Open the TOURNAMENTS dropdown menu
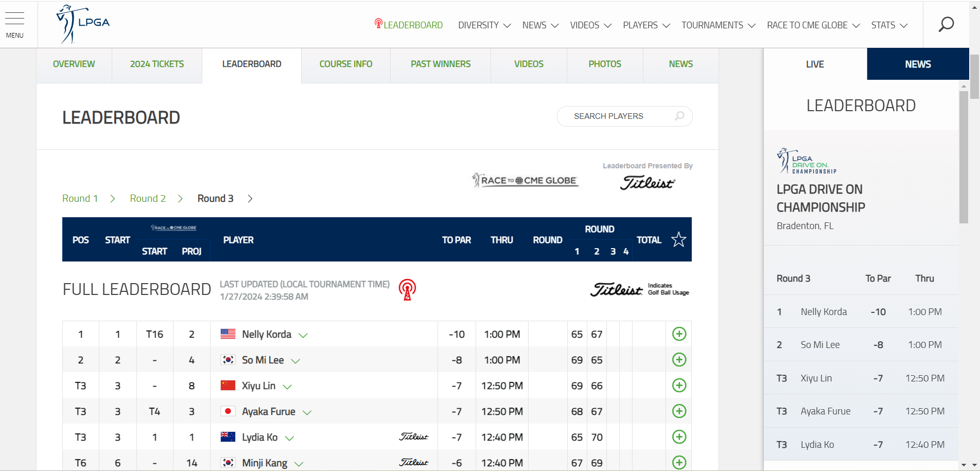 [719, 25]
